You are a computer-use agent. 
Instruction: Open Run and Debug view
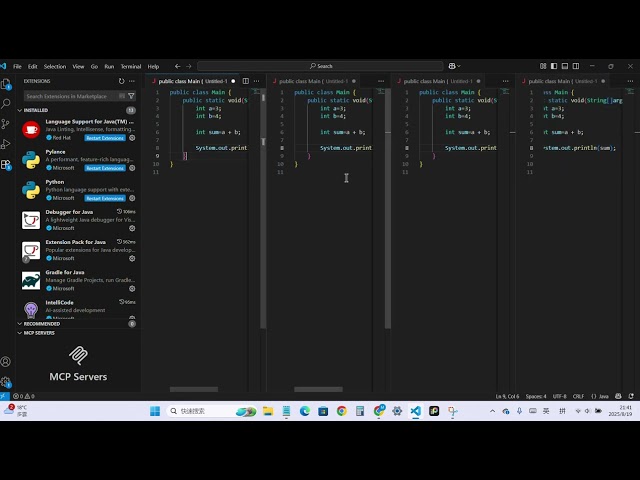[x=6, y=144]
